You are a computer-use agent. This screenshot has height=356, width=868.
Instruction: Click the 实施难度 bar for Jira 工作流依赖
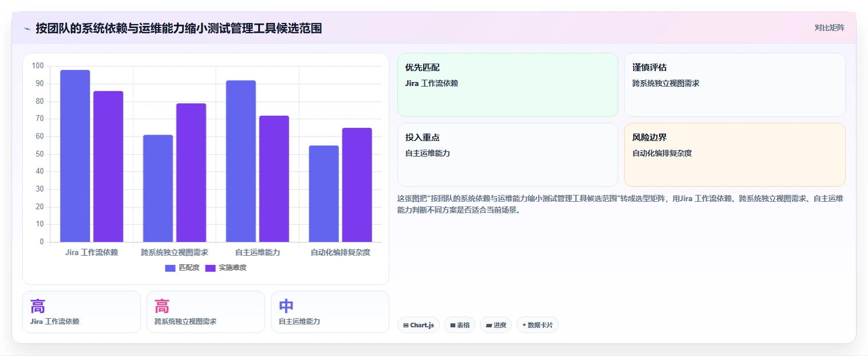click(x=108, y=166)
